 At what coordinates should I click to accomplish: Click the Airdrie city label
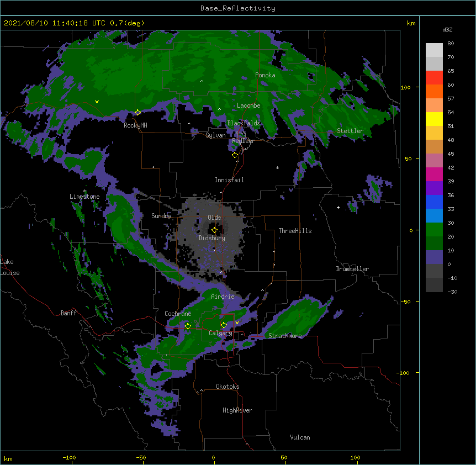(223, 297)
